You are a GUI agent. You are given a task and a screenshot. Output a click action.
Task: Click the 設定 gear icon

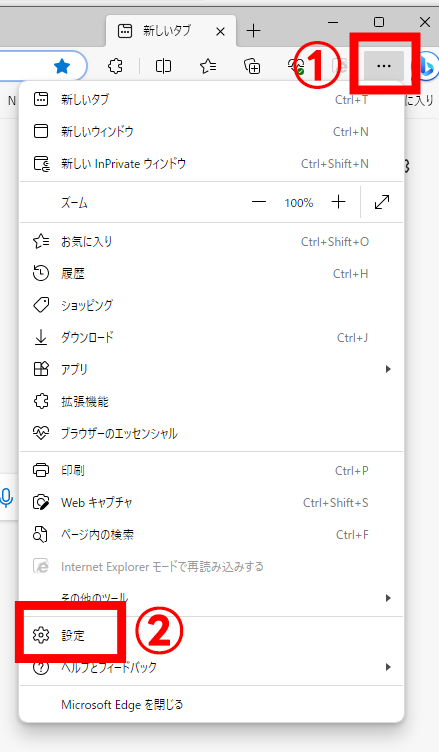click(41, 635)
